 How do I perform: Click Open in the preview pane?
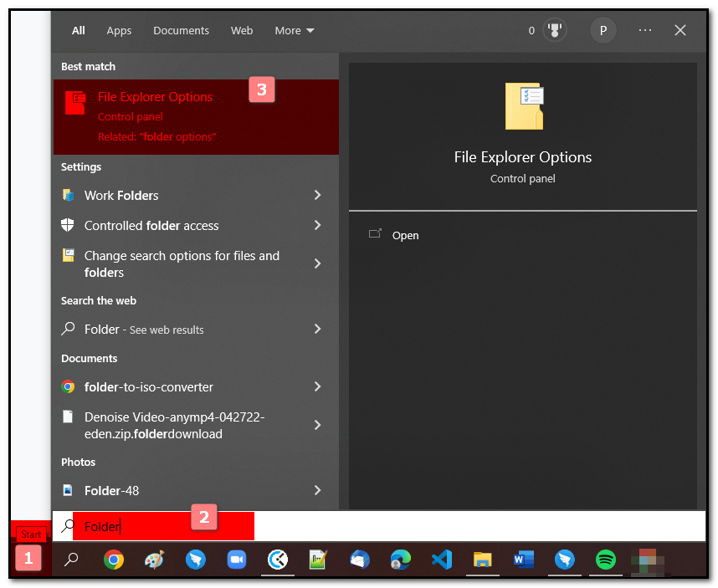click(x=405, y=235)
